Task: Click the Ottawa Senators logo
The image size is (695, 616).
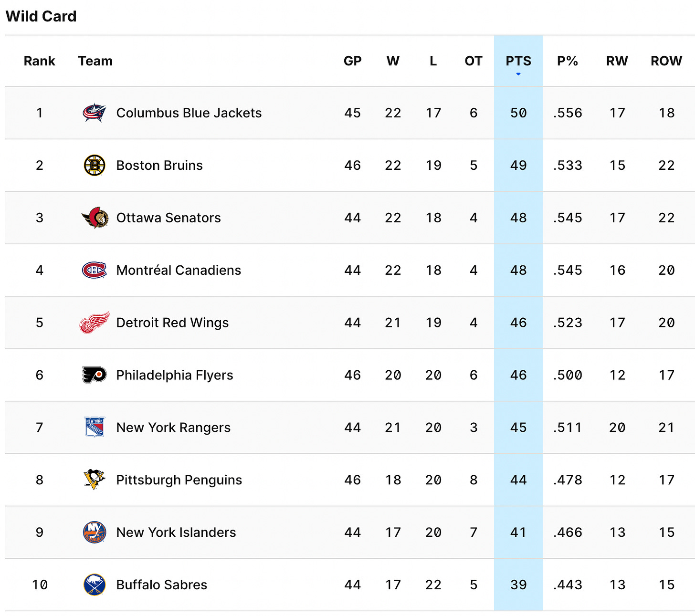Action: [x=95, y=218]
